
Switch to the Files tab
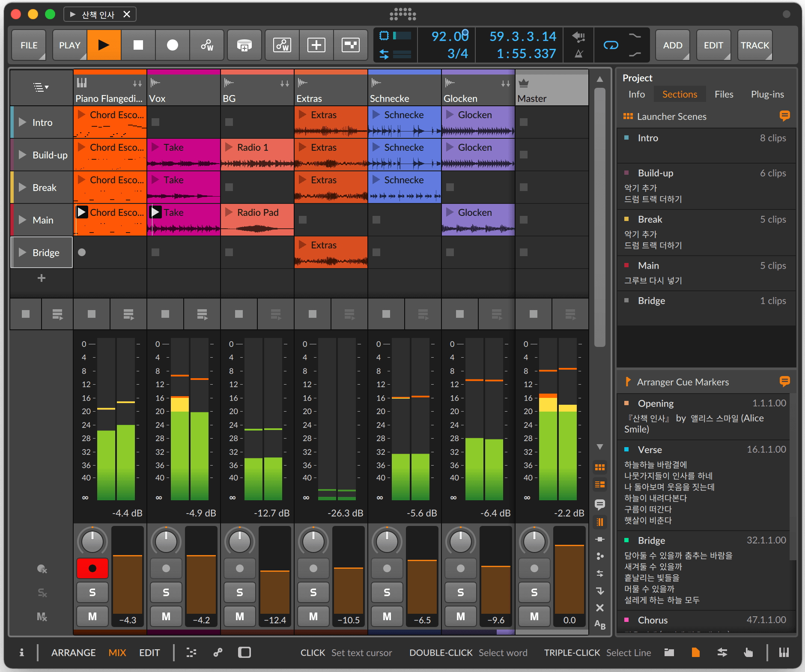(724, 94)
